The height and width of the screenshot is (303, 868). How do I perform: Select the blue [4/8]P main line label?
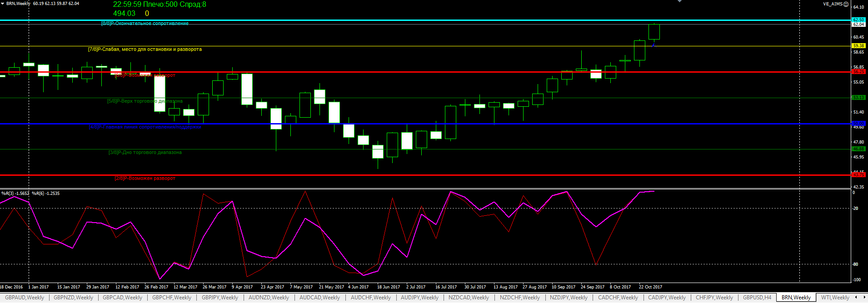point(145,127)
